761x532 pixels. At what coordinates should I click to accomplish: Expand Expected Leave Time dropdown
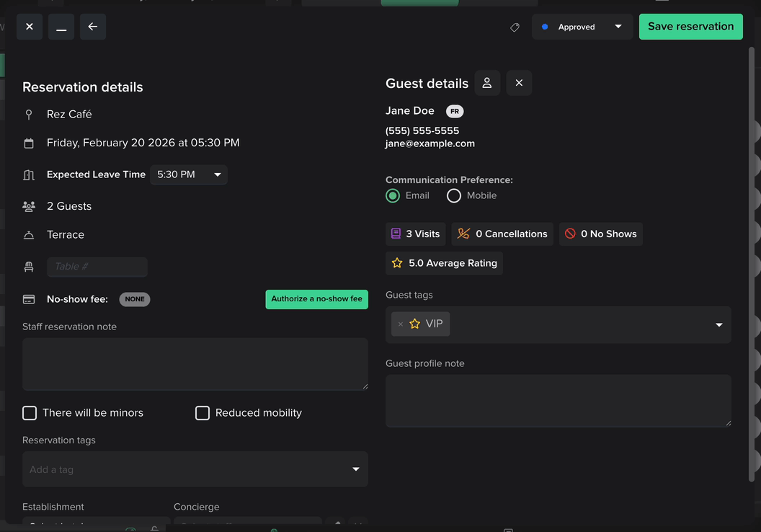(189, 174)
